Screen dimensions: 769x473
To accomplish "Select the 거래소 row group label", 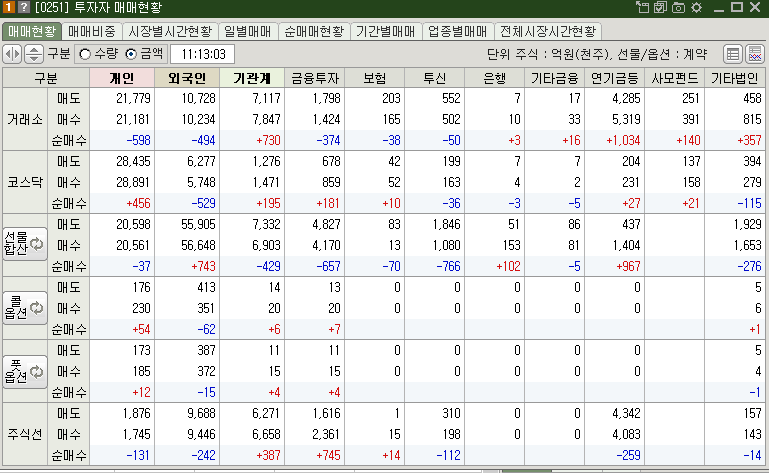I will point(25,119).
